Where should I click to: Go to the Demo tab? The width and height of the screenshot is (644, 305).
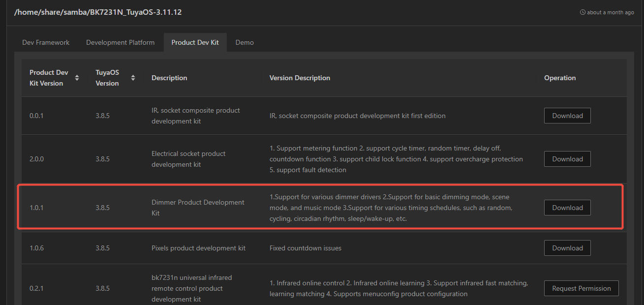[245, 42]
